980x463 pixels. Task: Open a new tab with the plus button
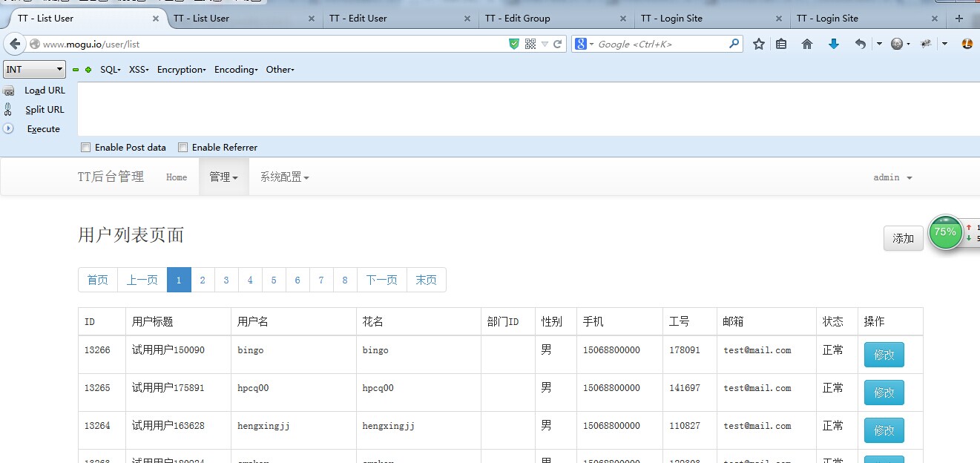click(x=959, y=18)
